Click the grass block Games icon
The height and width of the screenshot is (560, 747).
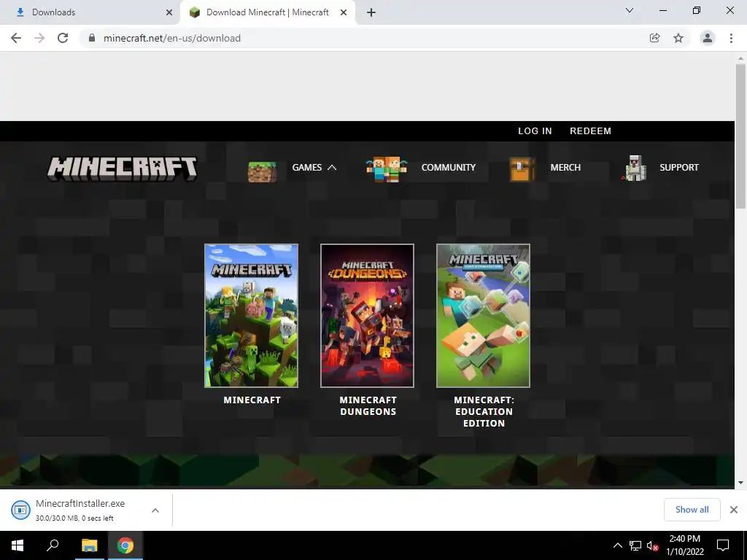262,171
